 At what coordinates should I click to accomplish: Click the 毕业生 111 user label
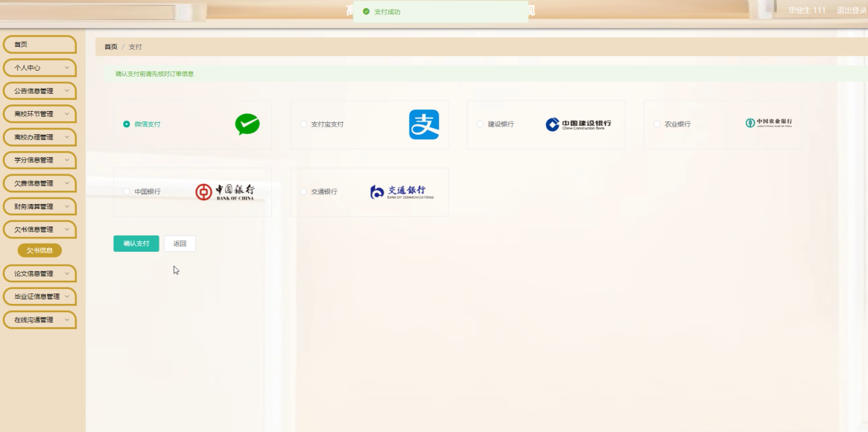click(807, 10)
